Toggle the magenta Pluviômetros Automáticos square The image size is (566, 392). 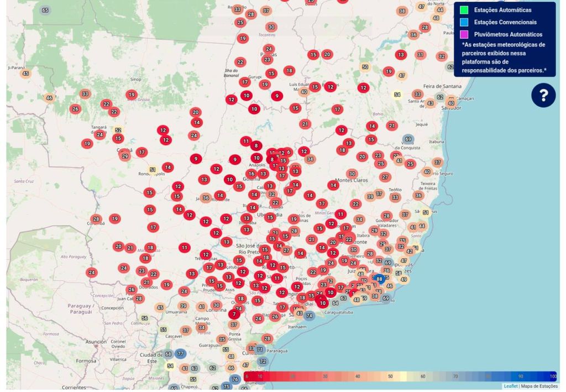[x=464, y=34]
